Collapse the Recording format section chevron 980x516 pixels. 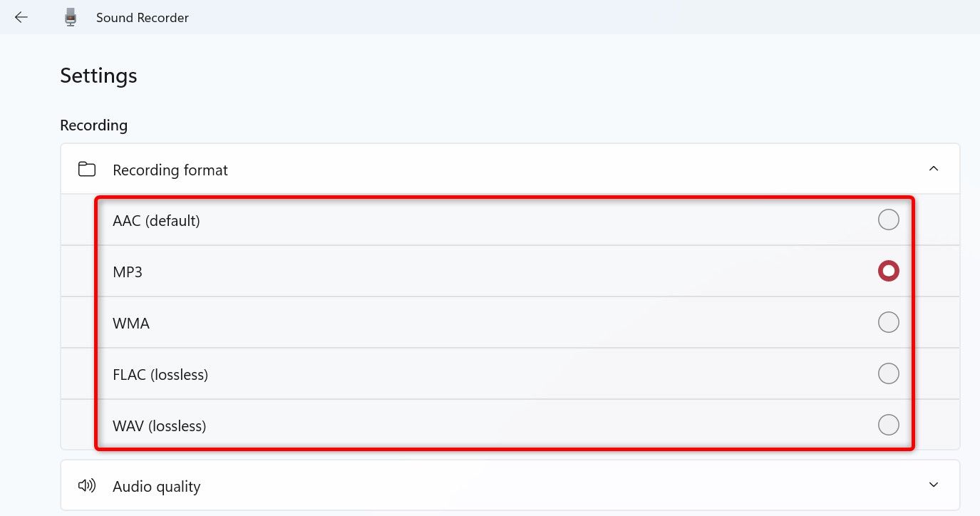coord(934,169)
